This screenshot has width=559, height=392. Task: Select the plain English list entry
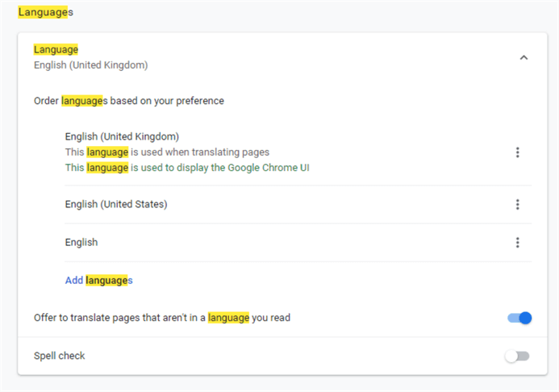tap(81, 242)
